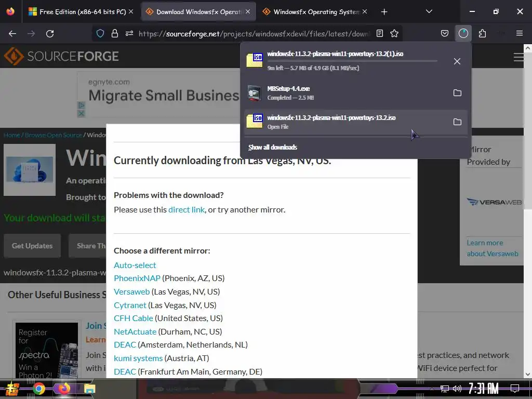The image size is (532, 399).
Task: Open Home breadcrumb link
Action: 11,135
